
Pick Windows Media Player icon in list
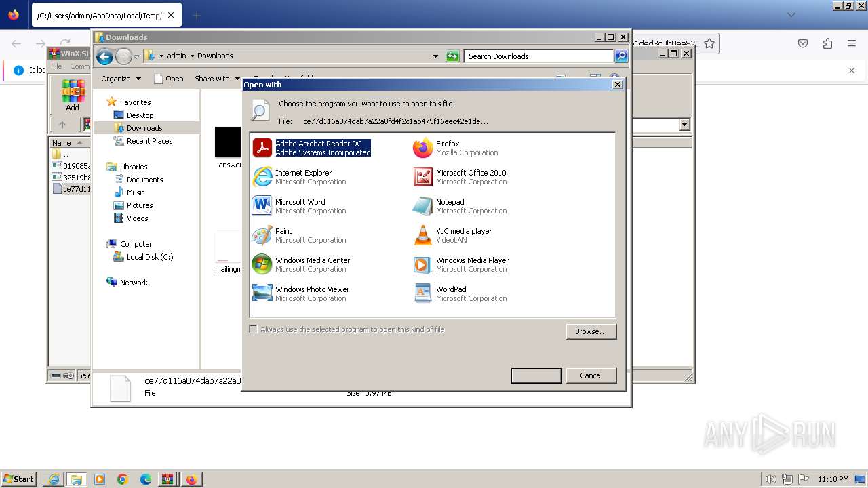(x=423, y=264)
